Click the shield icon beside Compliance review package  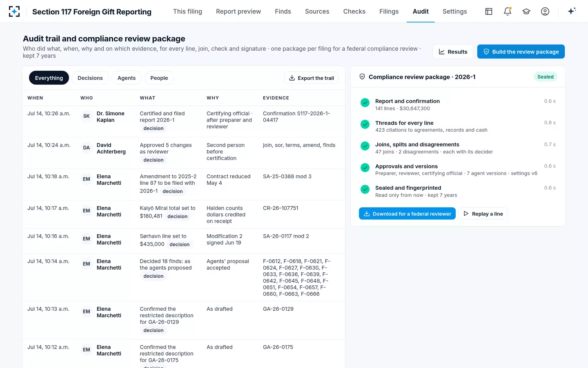click(362, 77)
